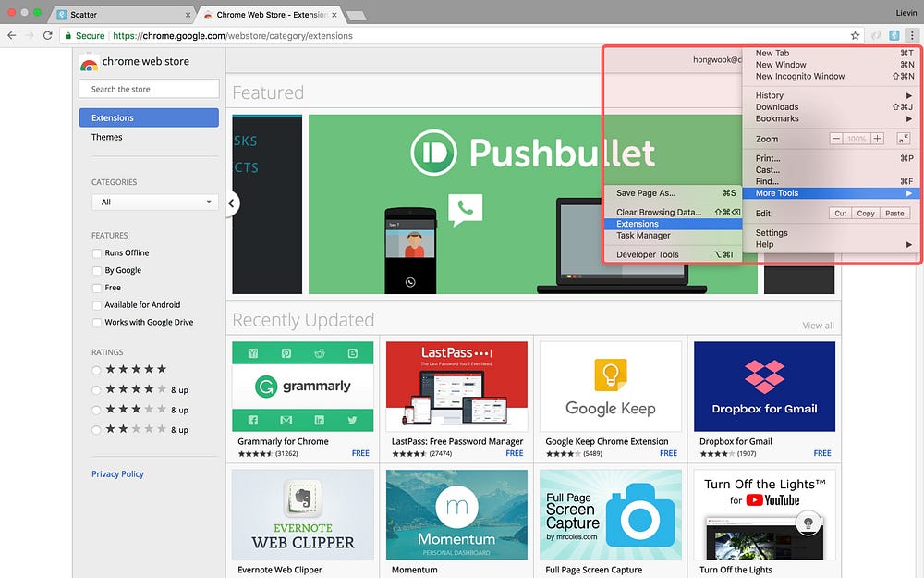
Task: Check Works with Google Drive
Action: (x=97, y=323)
